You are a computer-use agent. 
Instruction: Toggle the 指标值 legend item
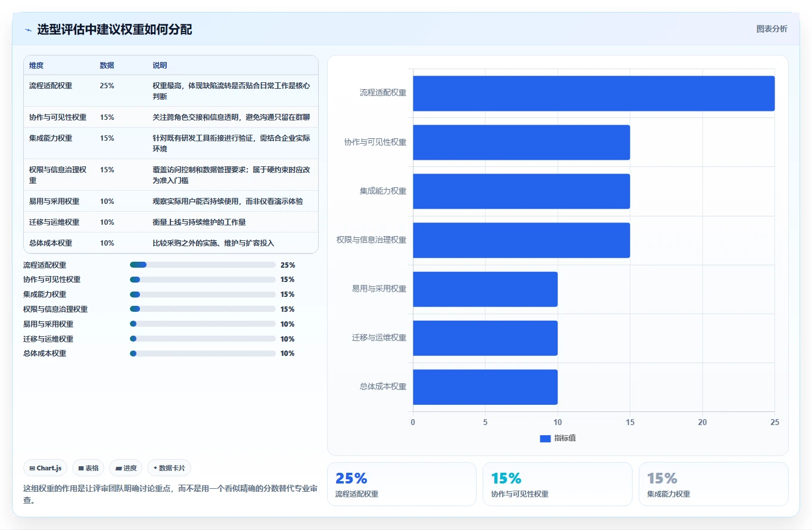(x=558, y=438)
